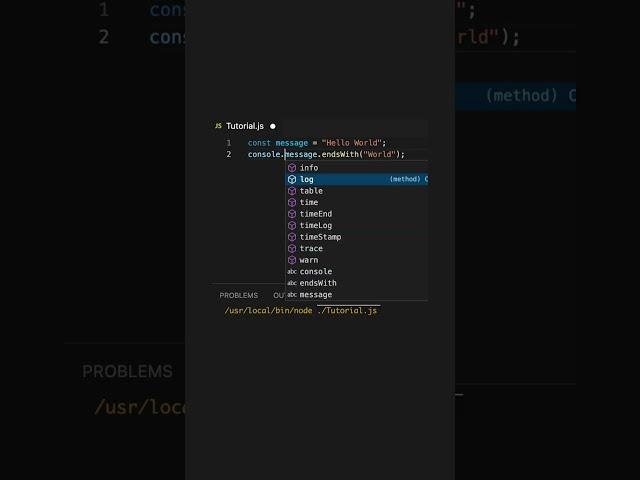Click endsWith in the code on line 2

(340, 154)
